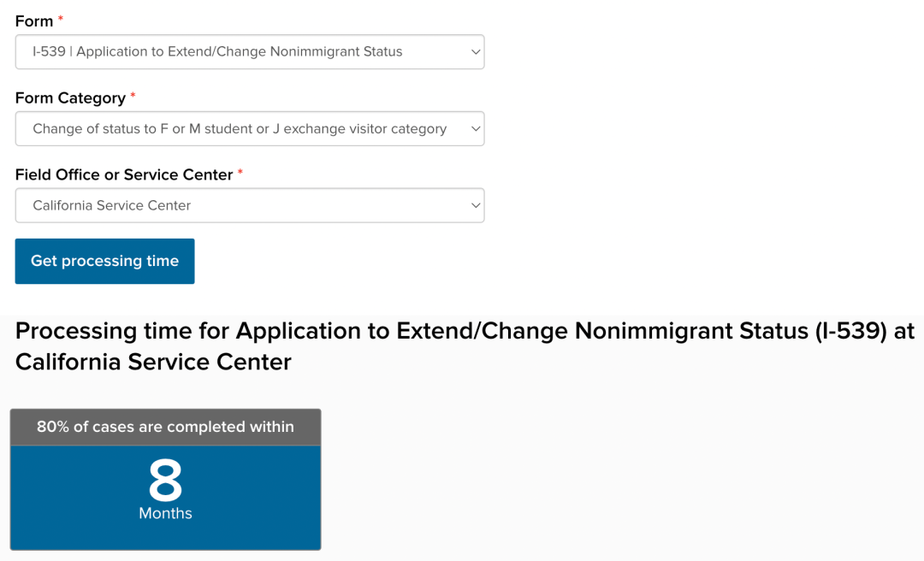Click the "Field Office or Service Center" label

(124, 175)
